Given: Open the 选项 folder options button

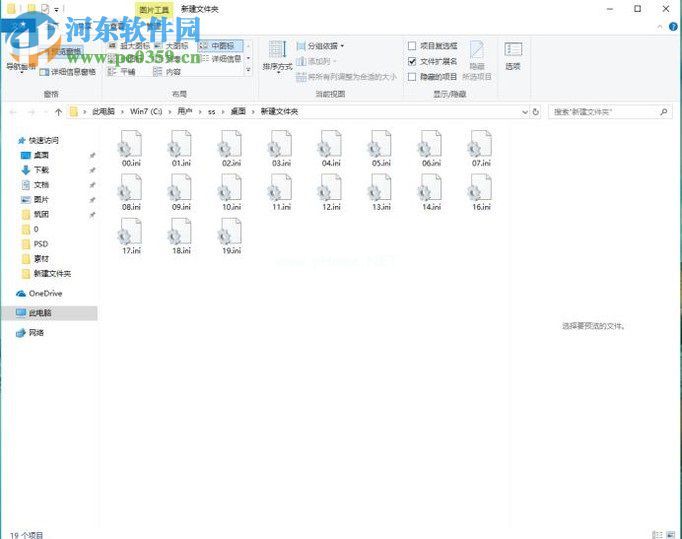Looking at the screenshot, I should 513,56.
